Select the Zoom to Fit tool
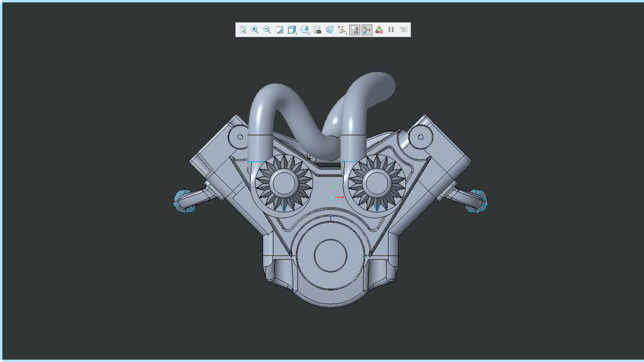 click(243, 29)
